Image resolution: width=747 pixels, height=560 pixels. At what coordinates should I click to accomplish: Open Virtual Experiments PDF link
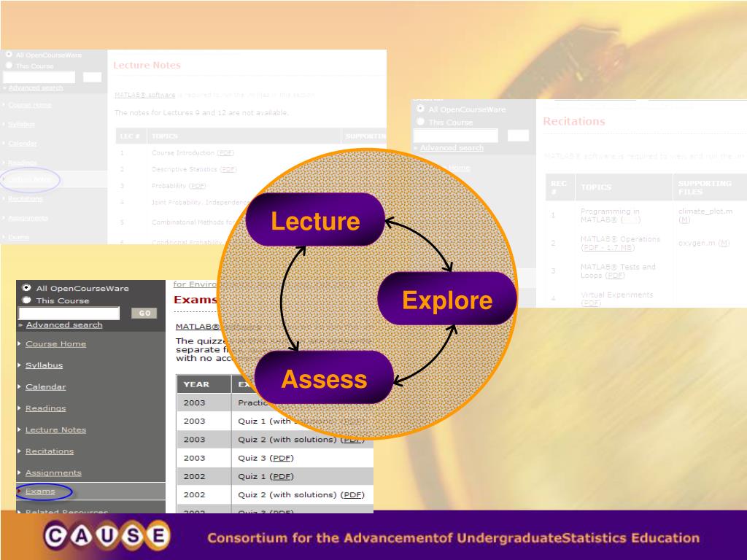tap(591, 303)
